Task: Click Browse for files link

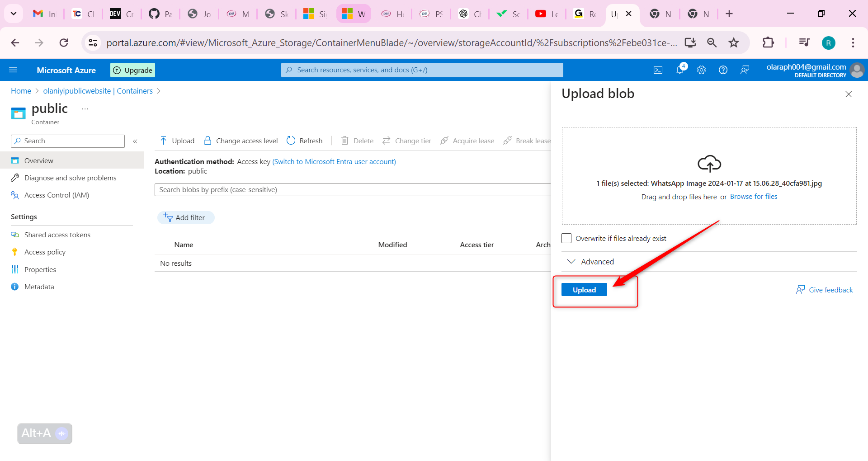Action: click(x=754, y=197)
